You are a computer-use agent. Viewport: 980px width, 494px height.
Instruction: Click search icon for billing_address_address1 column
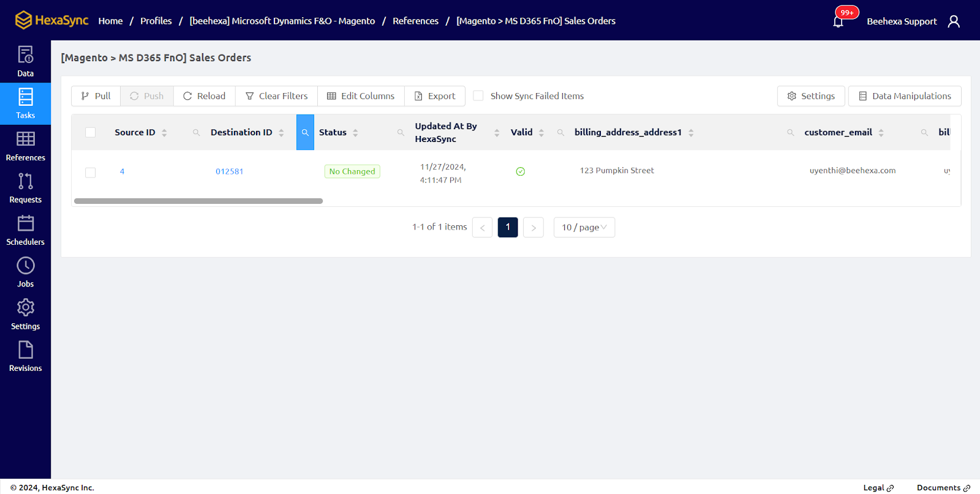coord(790,132)
